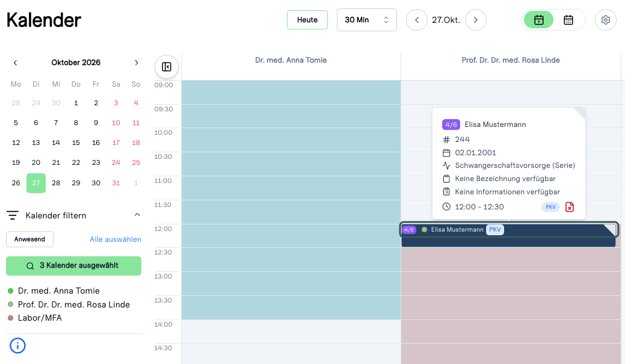Select October 28 in mini calendar
This screenshot has height=364, width=625.
click(56, 183)
